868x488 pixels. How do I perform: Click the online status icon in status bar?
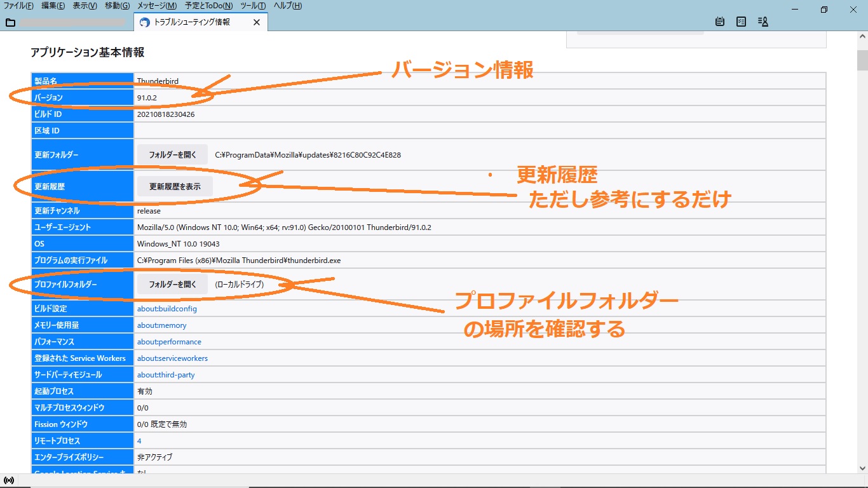[x=9, y=480]
